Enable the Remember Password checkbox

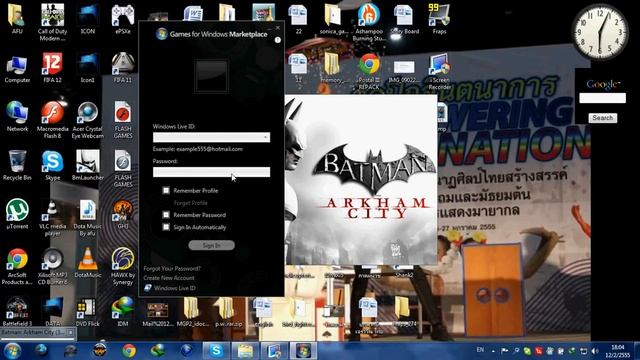[x=166, y=215]
